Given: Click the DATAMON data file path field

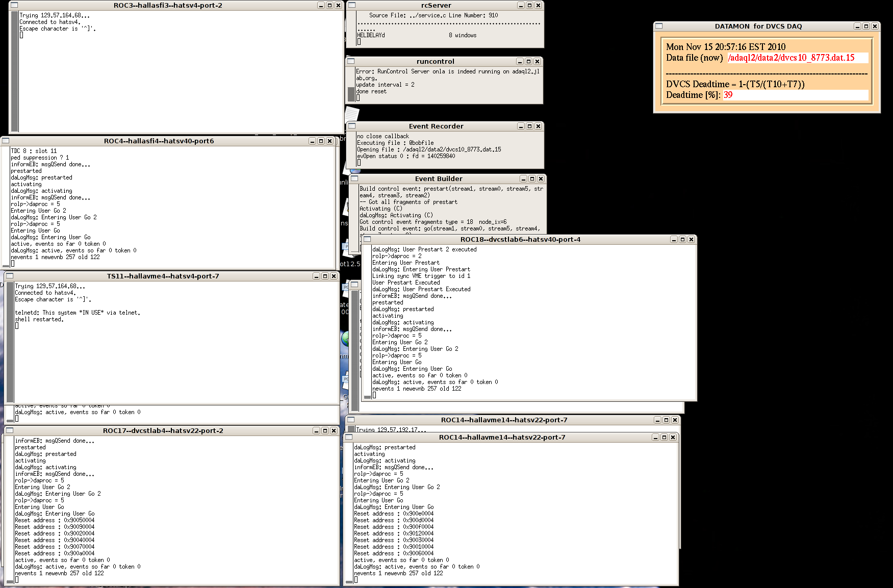Looking at the screenshot, I should tap(798, 58).
